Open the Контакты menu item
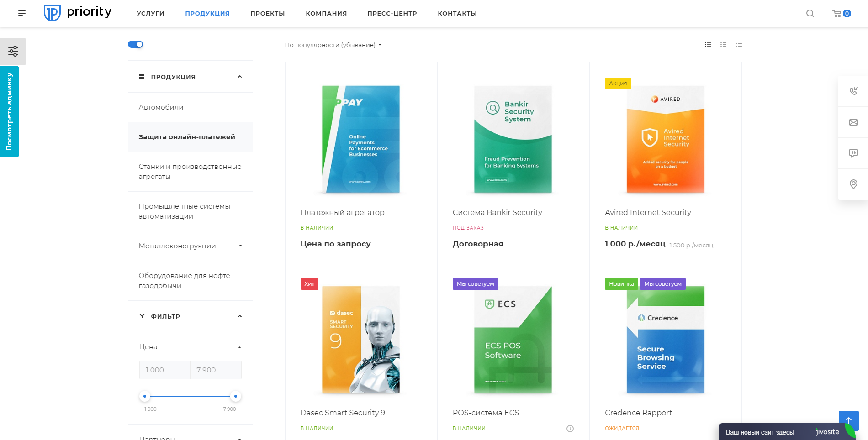This screenshot has height=440, width=868. click(x=457, y=14)
